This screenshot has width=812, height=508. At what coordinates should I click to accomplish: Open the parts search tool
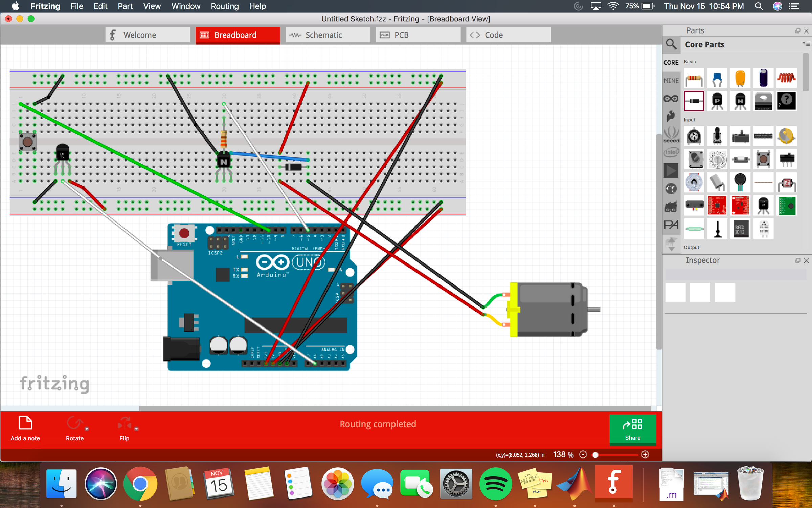pyautogui.click(x=671, y=44)
